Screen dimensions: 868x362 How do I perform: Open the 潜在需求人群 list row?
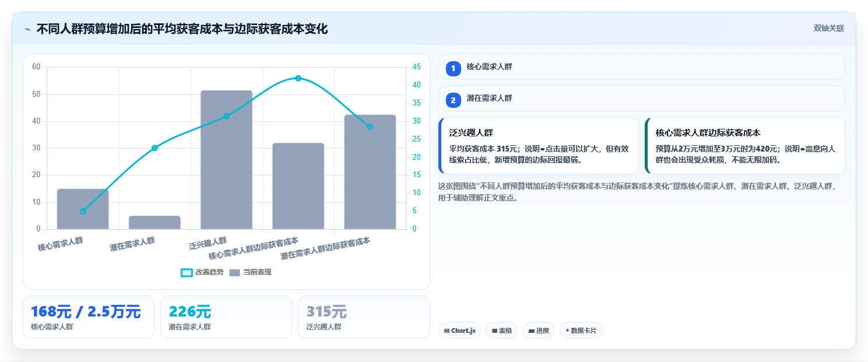(641, 98)
